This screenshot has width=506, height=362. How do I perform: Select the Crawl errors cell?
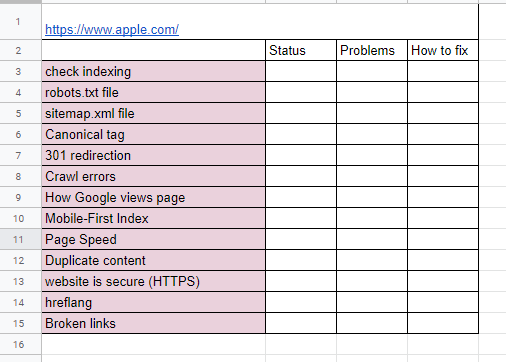point(153,176)
